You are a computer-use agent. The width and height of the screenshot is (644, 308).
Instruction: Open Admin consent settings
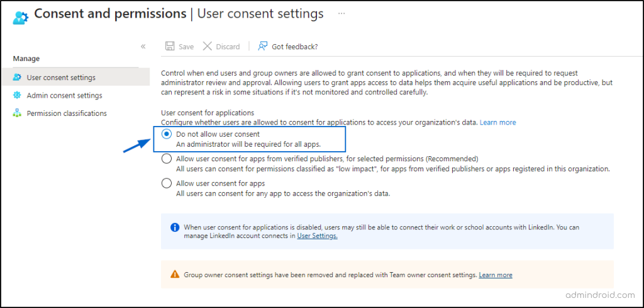point(65,95)
